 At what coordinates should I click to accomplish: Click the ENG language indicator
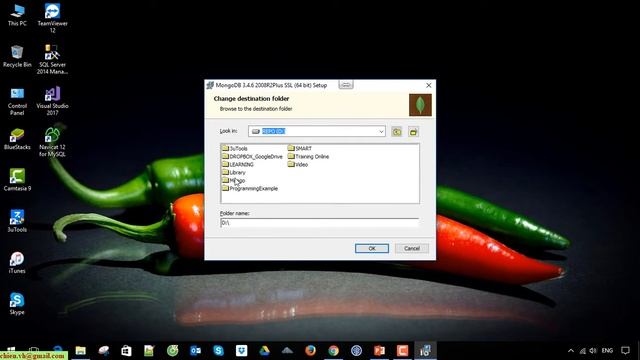tap(607, 351)
